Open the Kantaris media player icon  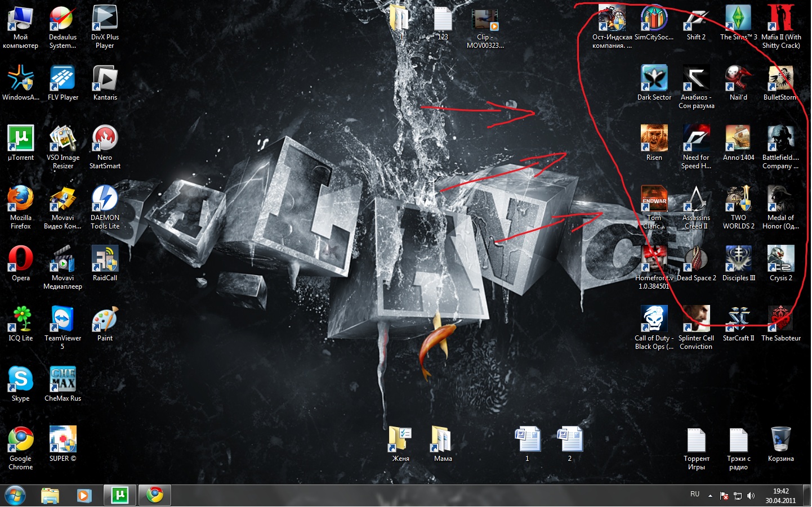click(105, 83)
